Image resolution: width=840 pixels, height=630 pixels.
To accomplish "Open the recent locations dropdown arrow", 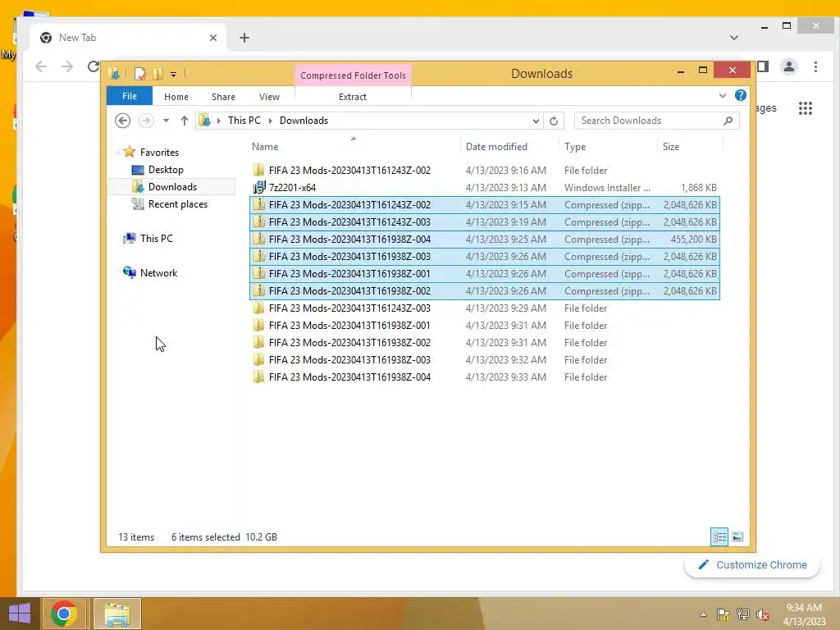I will coord(166,121).
